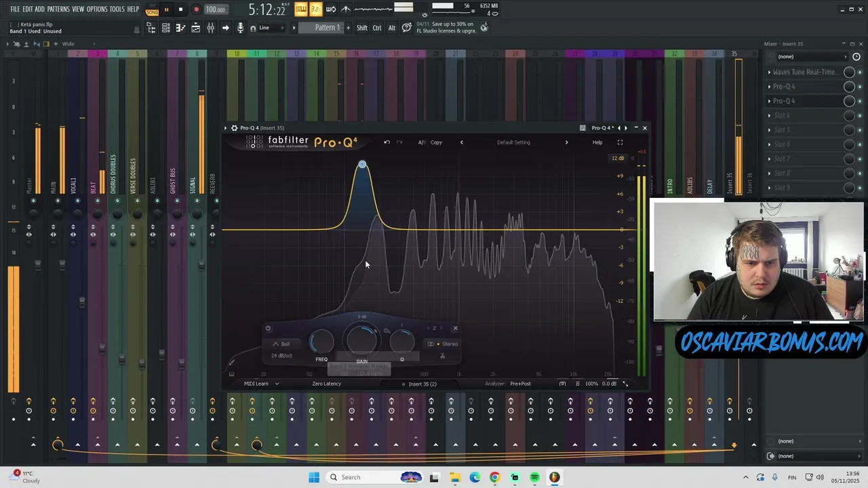Open Windows Start menu
The image size is (868, 488).
pos(314,477)
